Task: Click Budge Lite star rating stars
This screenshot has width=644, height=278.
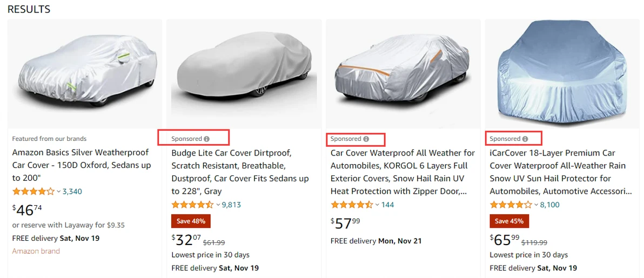Action: (192, 205)
